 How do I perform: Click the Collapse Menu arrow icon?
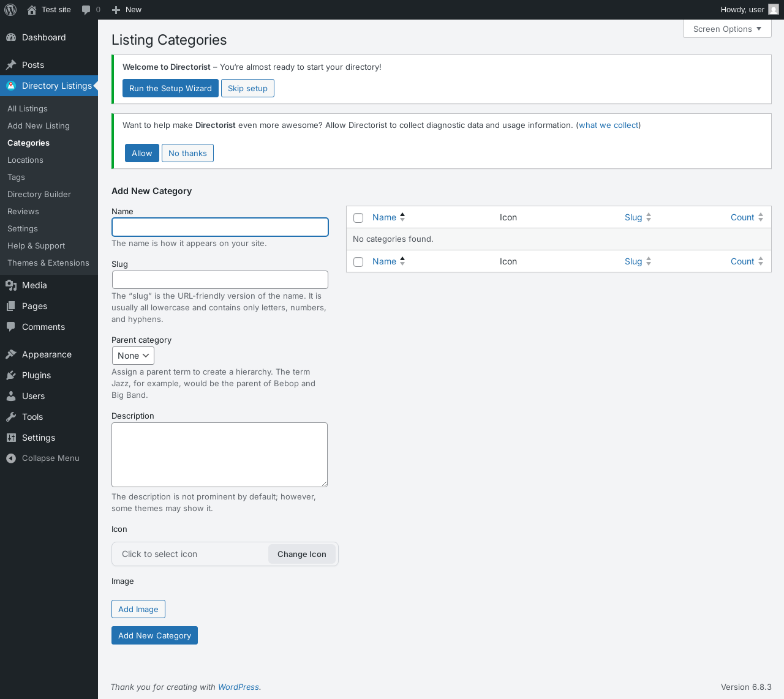click(11, 458)
